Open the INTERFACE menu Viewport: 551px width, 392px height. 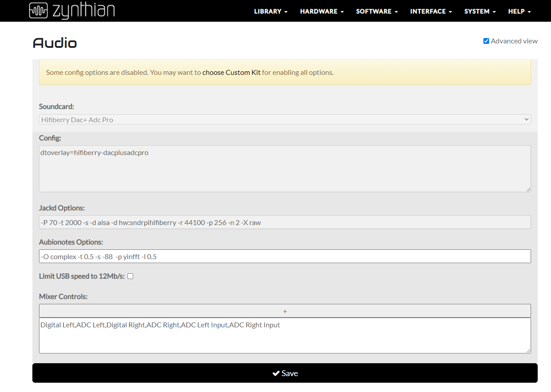pos(431,12)
